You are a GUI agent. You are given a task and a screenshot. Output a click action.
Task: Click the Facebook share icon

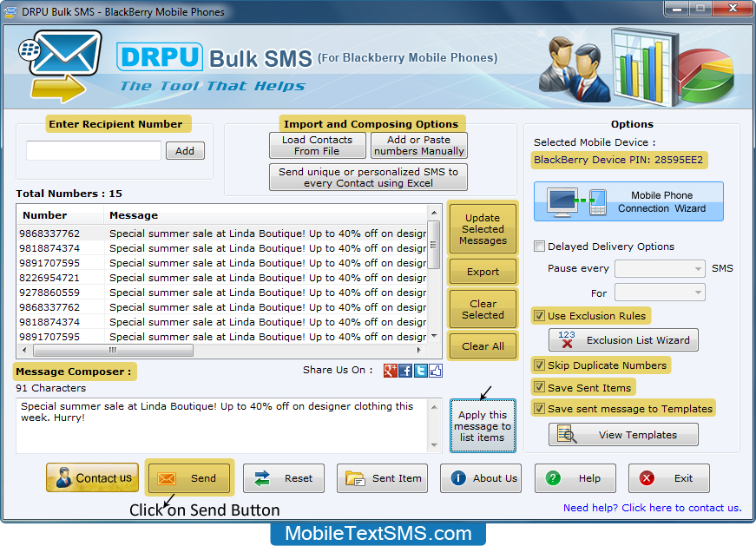pyautogui.click(x=405, y=371)
